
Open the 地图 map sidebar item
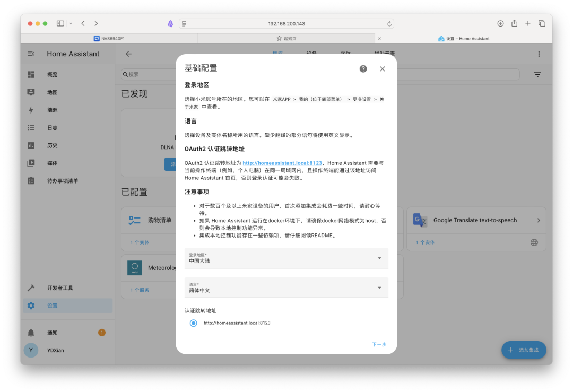[52, 92]
